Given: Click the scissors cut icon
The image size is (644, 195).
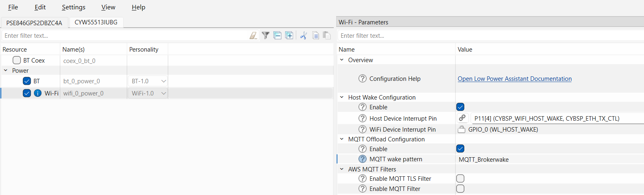Looking at the screenshot, I should (303, 36).
